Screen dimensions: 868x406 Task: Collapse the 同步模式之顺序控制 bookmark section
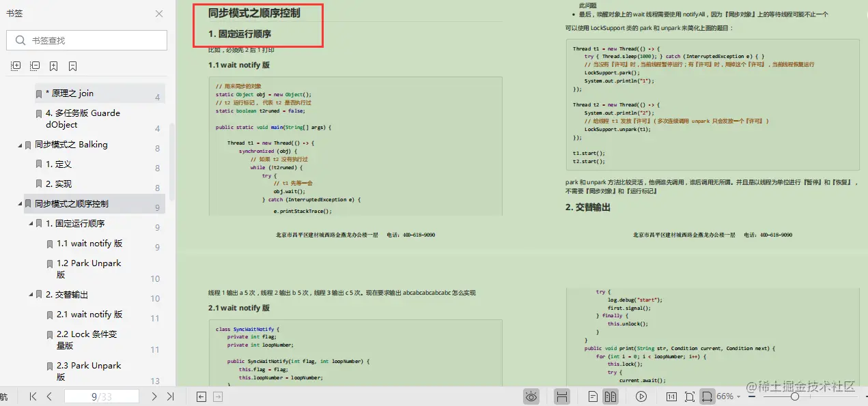[x=21, y=203]
